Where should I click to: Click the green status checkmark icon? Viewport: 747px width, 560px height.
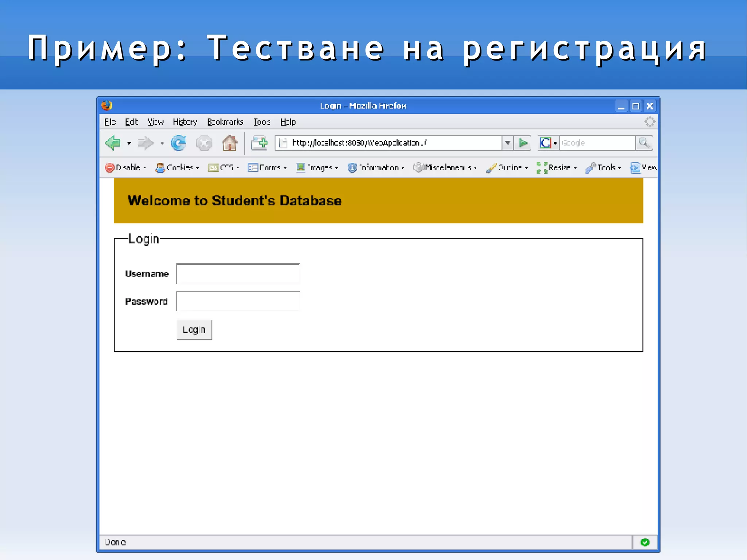(x=645, y=542)
